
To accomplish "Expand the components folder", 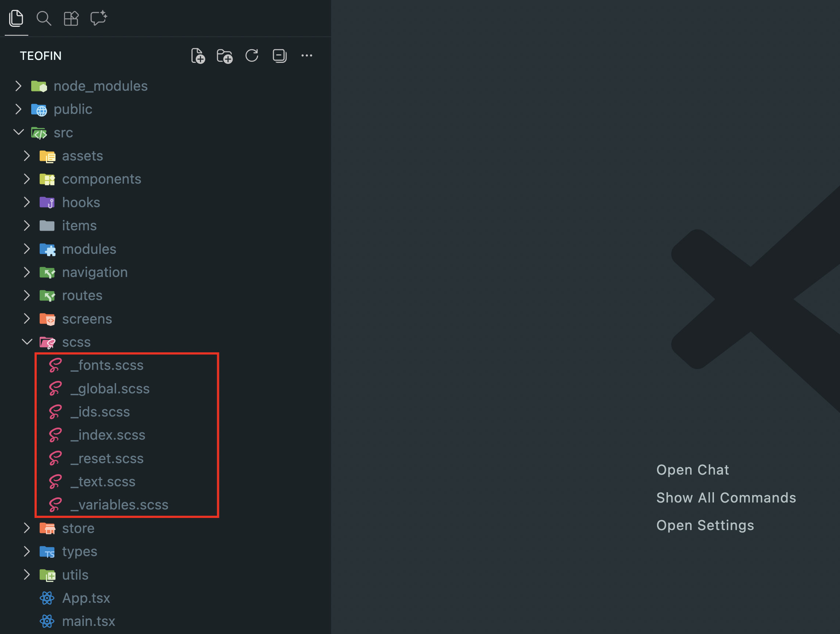I will (27, 179).
